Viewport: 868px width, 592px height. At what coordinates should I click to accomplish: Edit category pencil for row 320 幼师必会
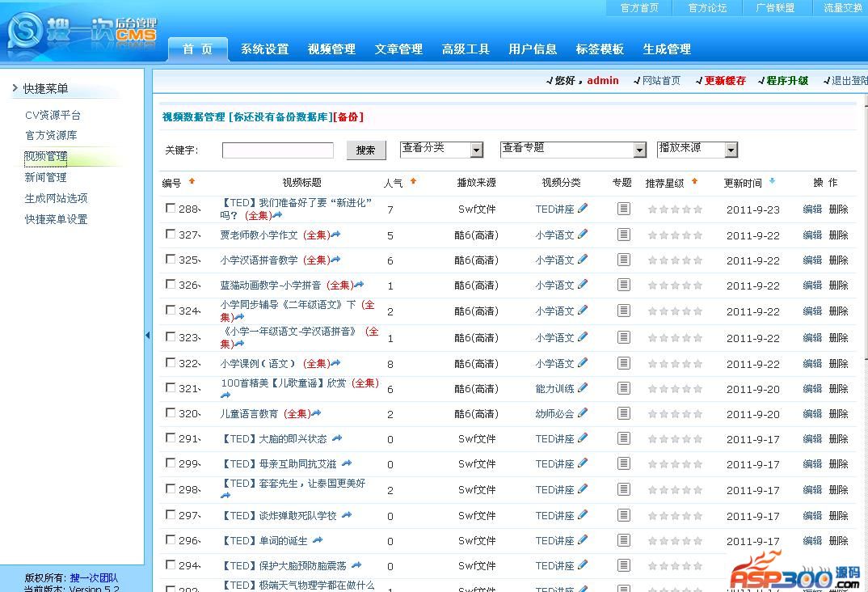click(x=583, y=413)
